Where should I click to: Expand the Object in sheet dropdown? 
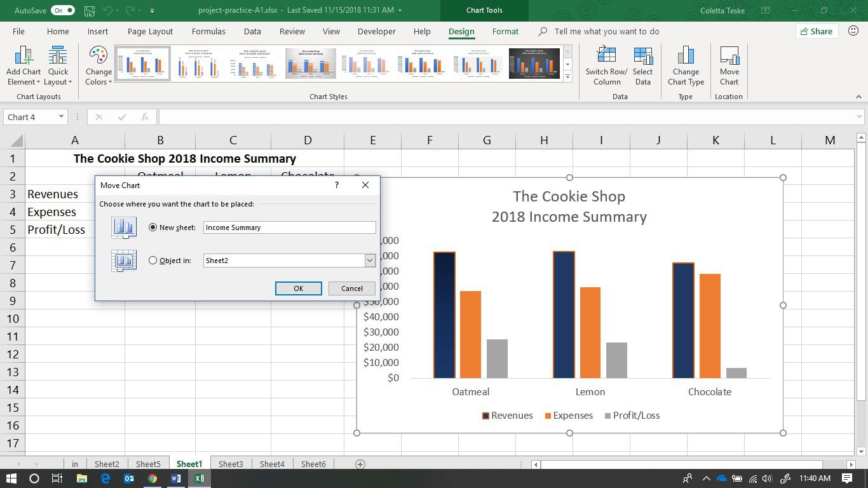click(370, 261)
